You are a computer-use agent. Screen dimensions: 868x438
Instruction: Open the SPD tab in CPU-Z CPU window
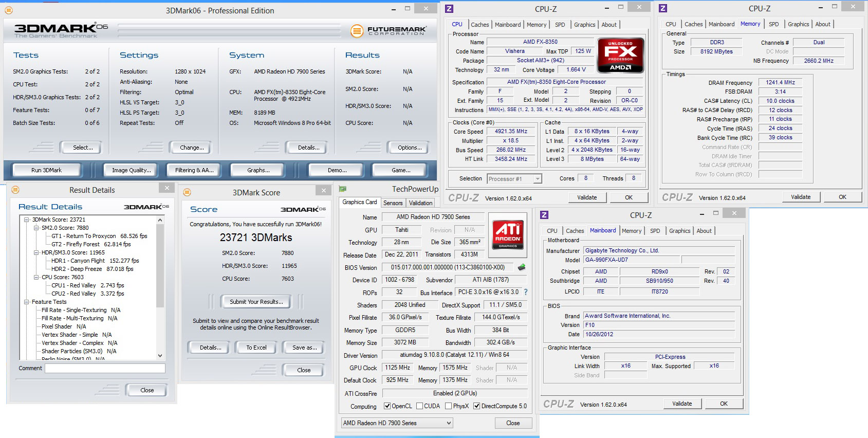[x=560, y=25]
